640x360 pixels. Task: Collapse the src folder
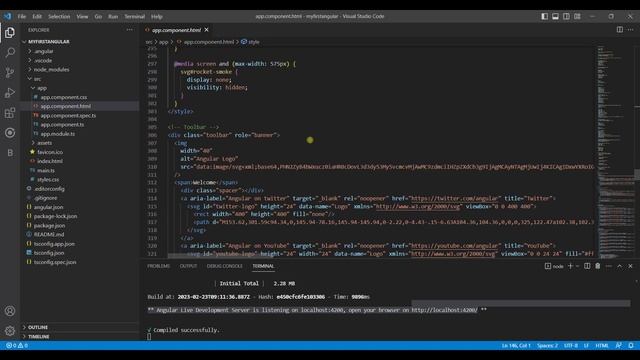[x=80, y=79]
